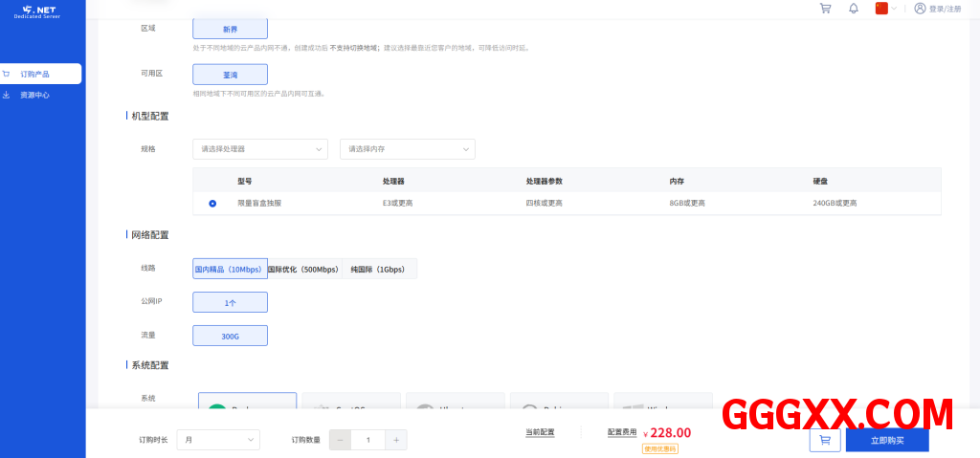The height and width of the screenshot is (458, 980).
Task: Click the user avatar login icon
Action: [920, 9]
